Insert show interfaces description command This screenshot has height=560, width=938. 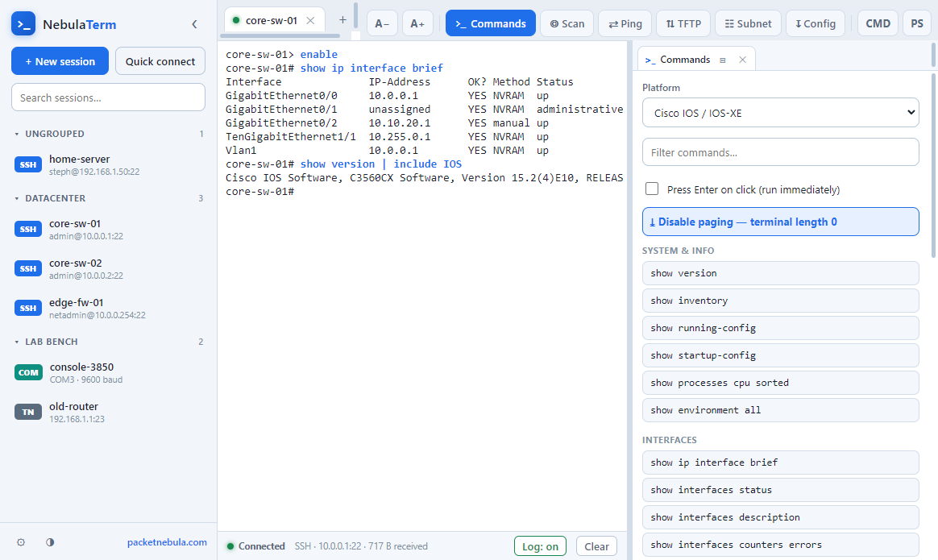pyautogui.click(x=781, y=517)
